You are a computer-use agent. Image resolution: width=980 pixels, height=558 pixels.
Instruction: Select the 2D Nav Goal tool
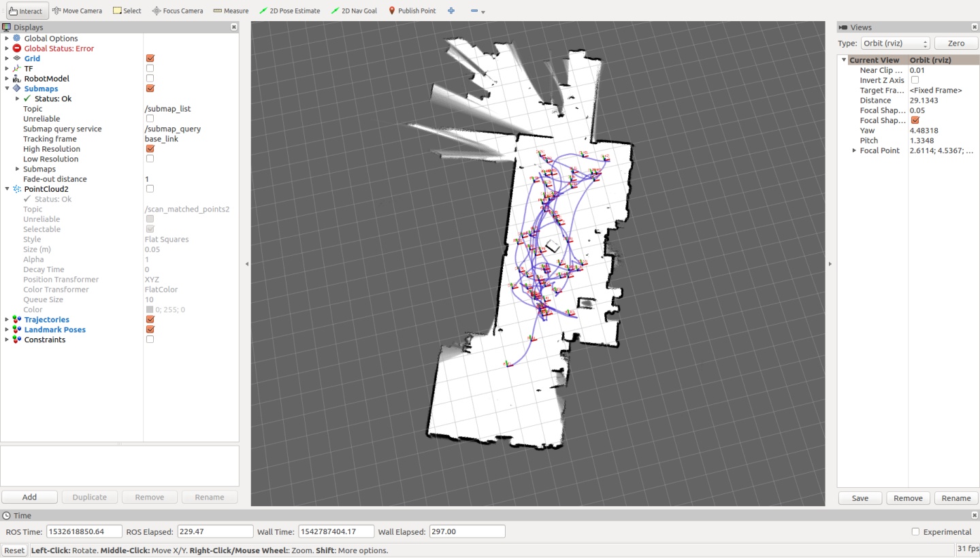pyautogui.click(x=354, y=11)
